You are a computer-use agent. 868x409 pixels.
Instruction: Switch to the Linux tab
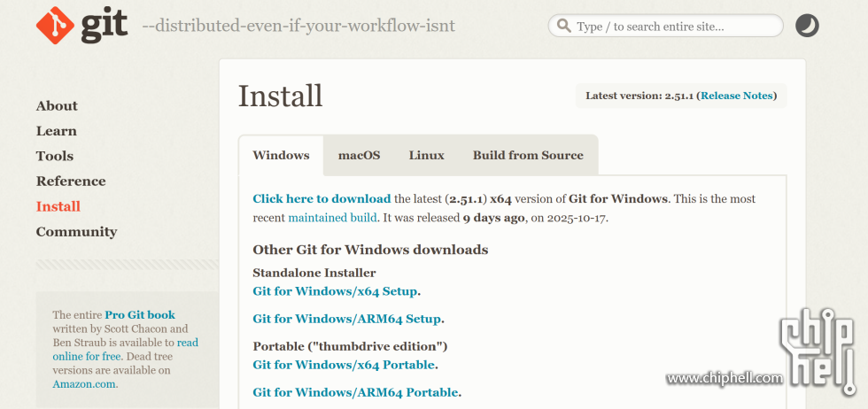426,156
